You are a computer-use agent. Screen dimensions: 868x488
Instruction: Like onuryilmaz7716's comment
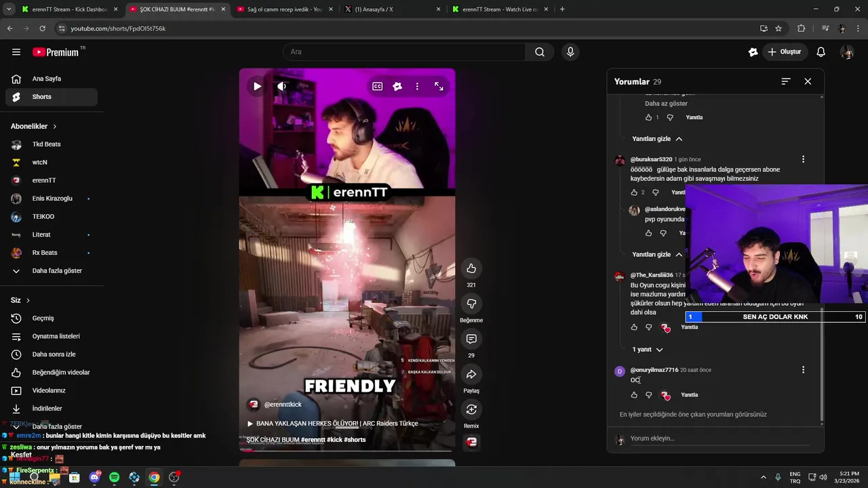634,395
